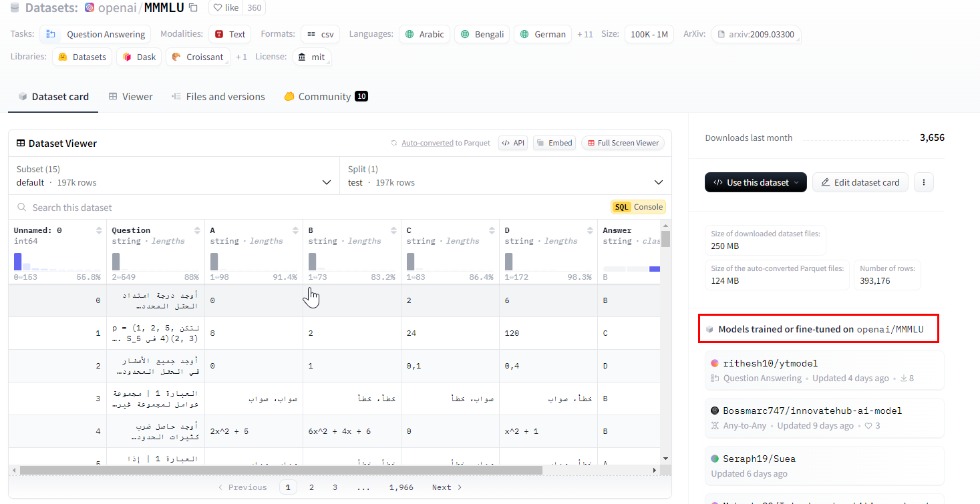The height and width of the screenshot is (504, 980).
Task: Open the Files and versions tab
Action: (x=218, y=97)
